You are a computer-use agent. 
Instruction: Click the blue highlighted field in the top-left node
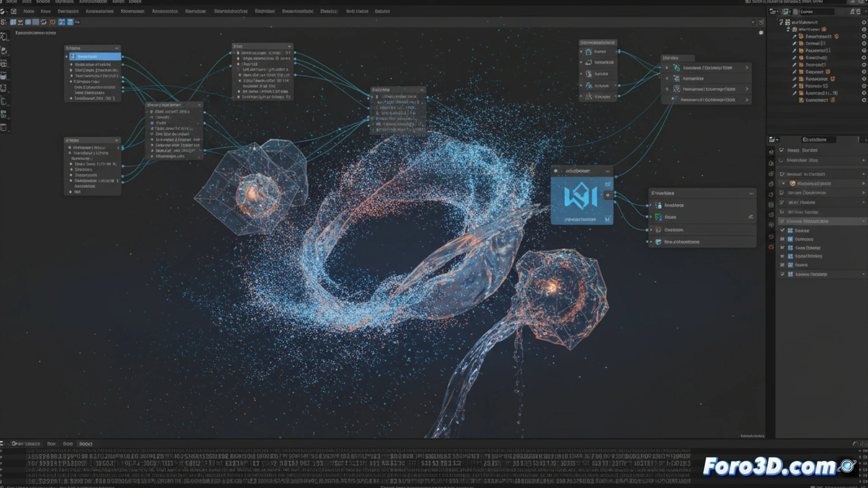[94, 56]
